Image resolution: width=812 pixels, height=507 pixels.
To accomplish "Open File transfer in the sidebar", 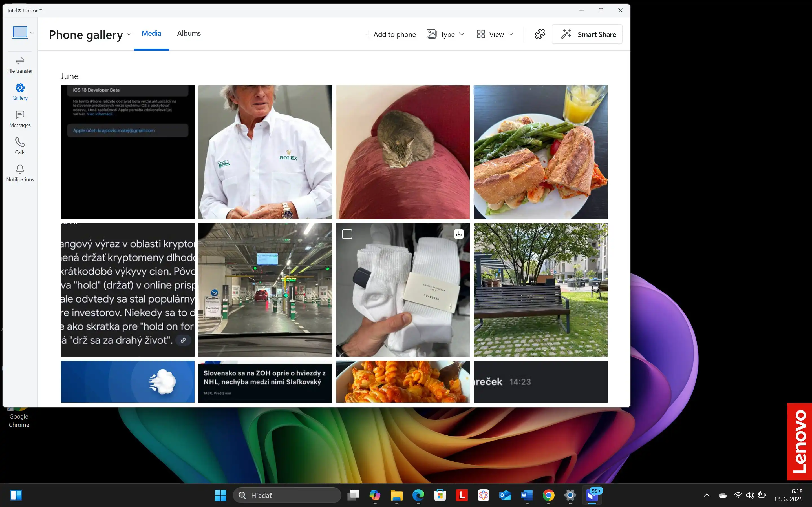I will [x=20, y=65].
